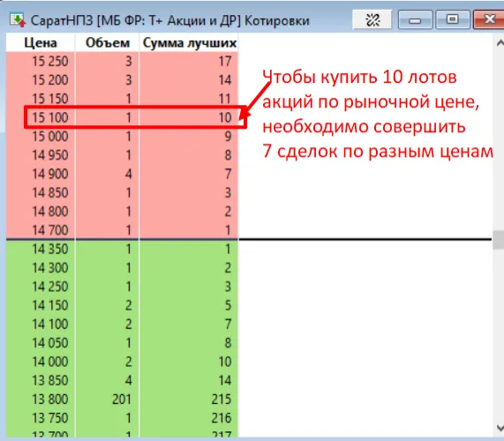Minimize the СаратНПЗ quotes window
The width and height of the screenshot is (504, 441).
point(415,19)
